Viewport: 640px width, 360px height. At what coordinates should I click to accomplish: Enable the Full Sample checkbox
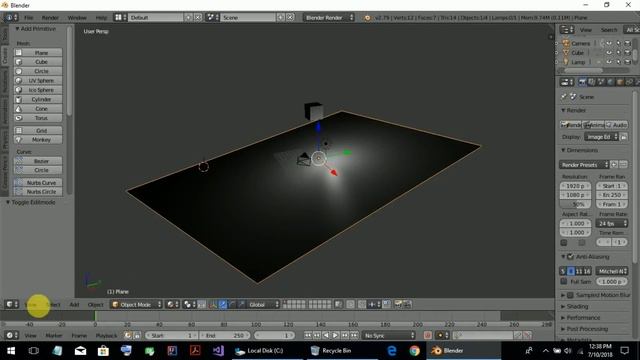(564, 282)
